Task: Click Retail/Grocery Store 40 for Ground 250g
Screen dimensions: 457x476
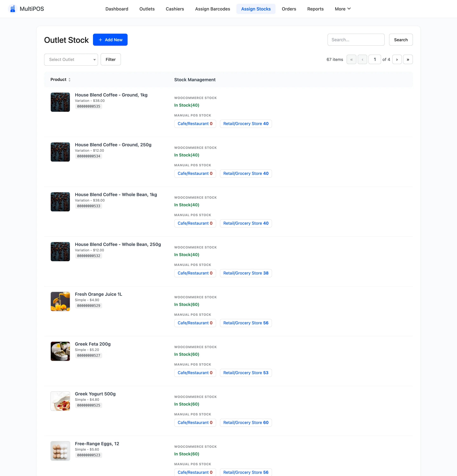Action: [x=246, y=173]
